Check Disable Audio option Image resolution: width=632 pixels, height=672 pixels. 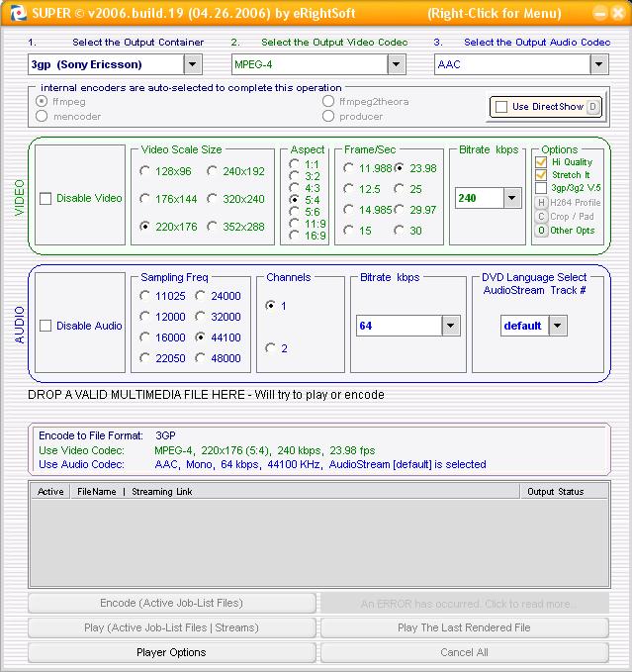click(45, 326)
